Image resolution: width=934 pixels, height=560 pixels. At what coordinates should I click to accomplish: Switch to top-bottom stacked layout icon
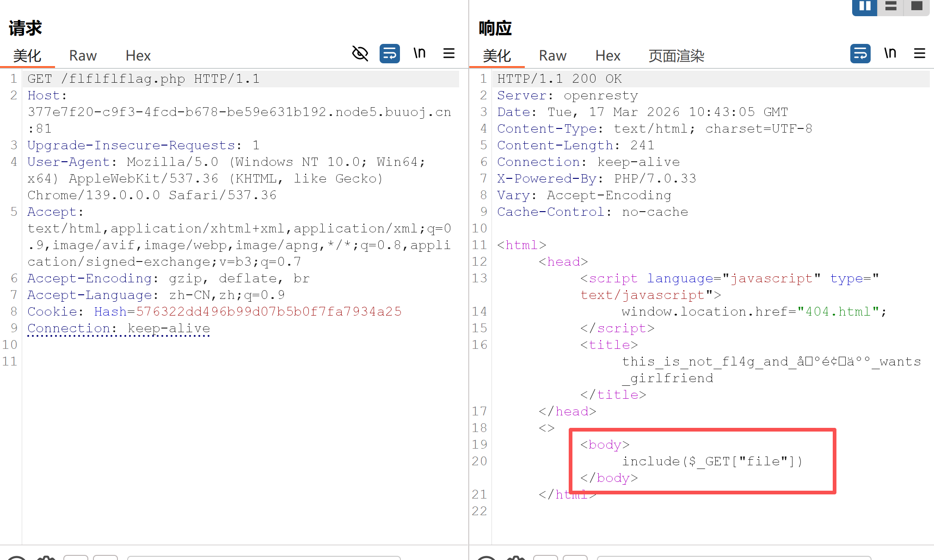pyautogui.click(x=891, y=6)
